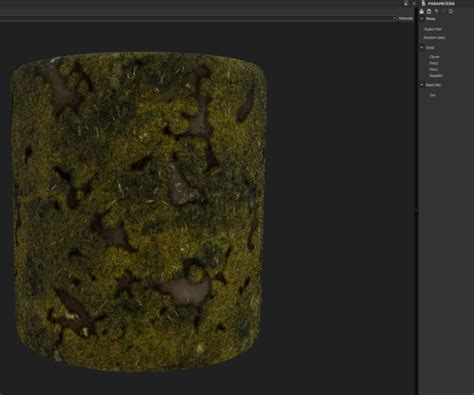Select the second Detail sub-parameter
Screen dimensions: 474x395
click(434, 63)
